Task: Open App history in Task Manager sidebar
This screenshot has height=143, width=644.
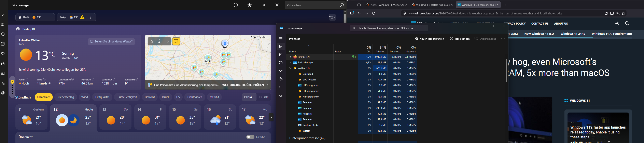Action: pyautogui.click(x=281, y=63)
